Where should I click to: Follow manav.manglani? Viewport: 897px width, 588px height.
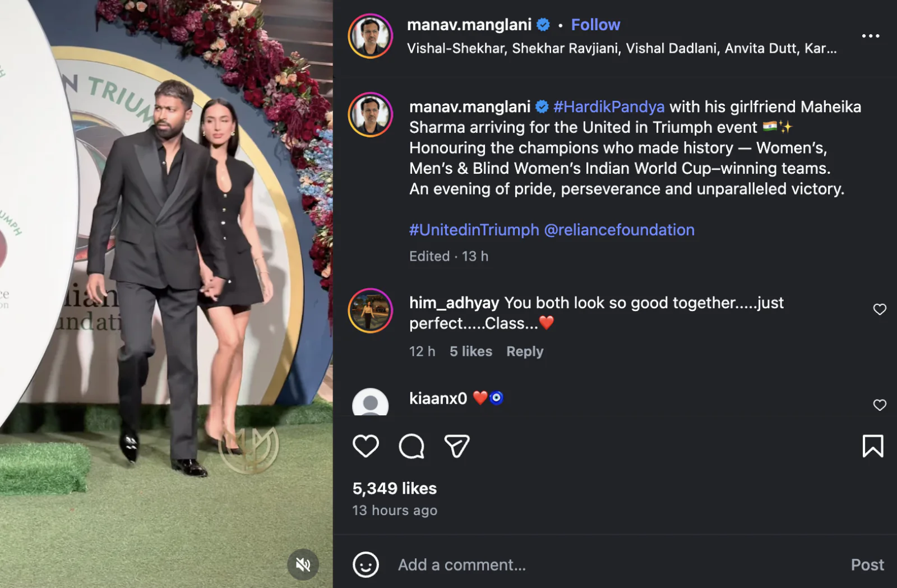595,25
